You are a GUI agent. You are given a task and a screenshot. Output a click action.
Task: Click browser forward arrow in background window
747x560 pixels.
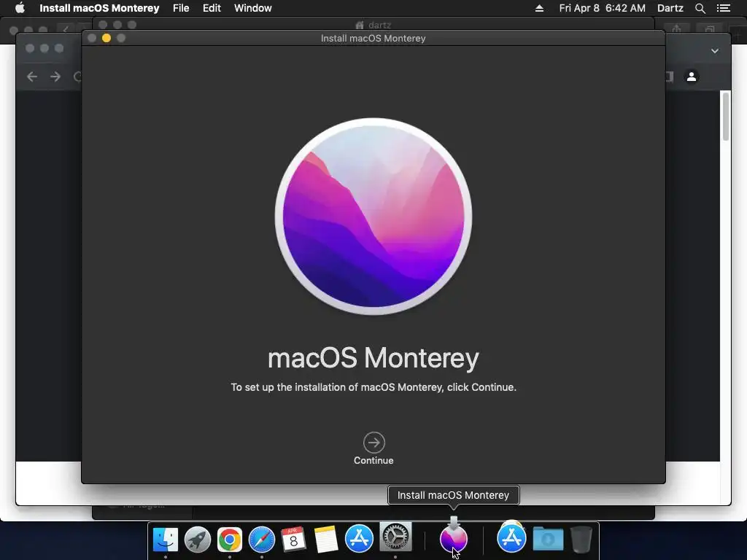pos(55,77)
